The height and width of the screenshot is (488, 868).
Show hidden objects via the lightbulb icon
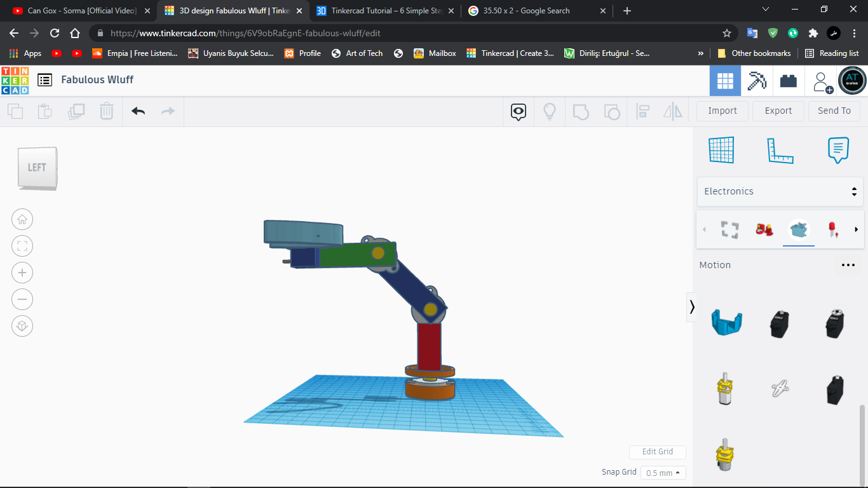(x=549, y=111)
